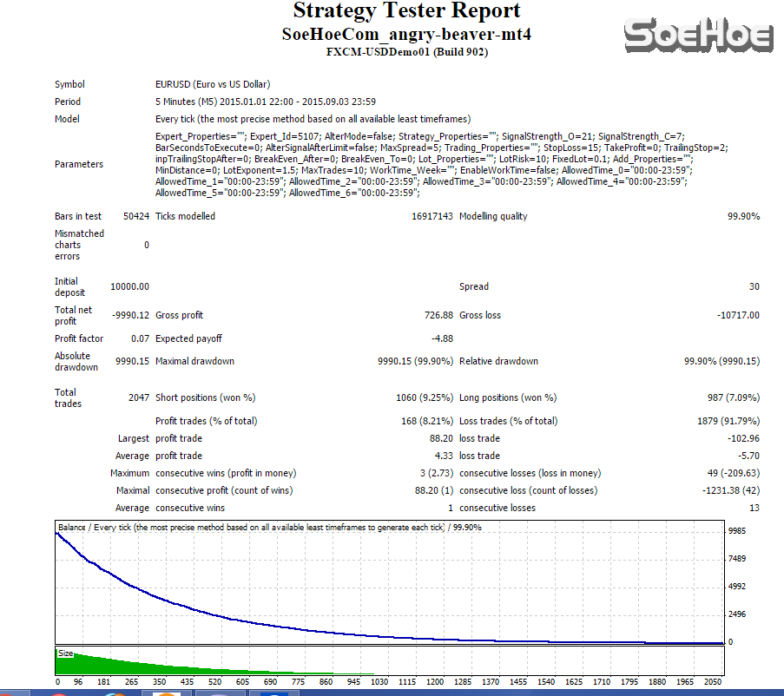
Task: Click the Ticks modelled 16917143 value
Action: point(432,216)
